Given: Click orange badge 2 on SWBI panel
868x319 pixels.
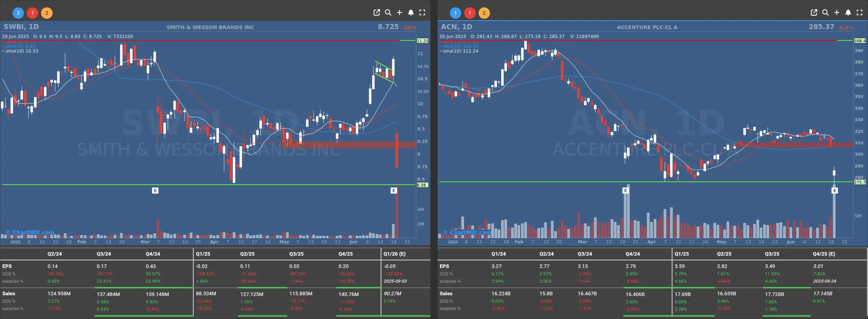Looking at the screenshot, I should click(46, 13).
